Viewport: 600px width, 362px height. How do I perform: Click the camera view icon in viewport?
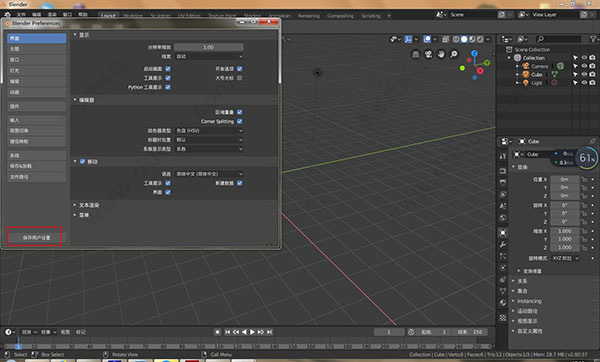[428, 54]
